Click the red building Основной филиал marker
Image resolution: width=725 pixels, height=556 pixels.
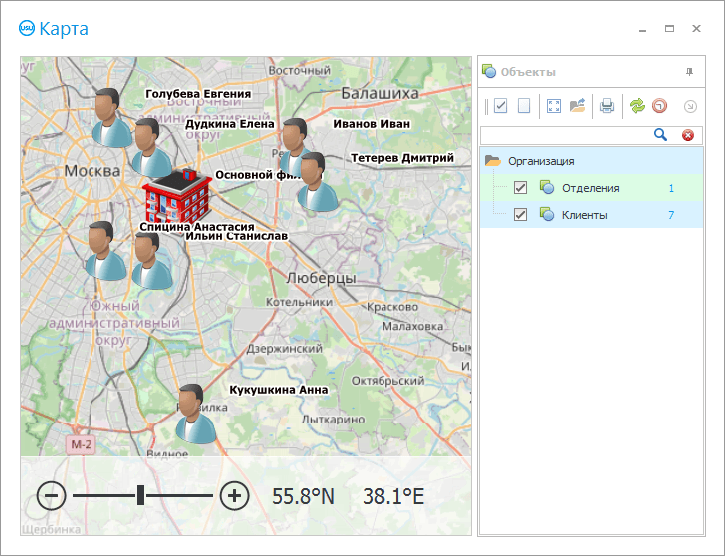pyautogui.click(x=177, y=196)
